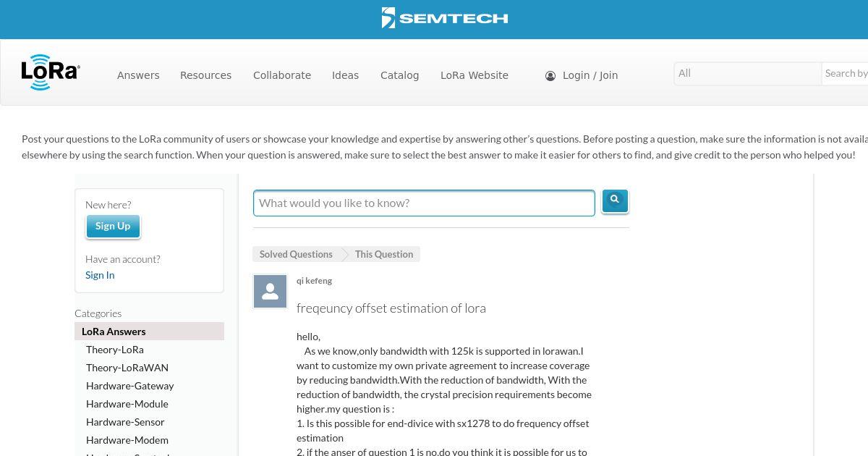Open the Hardware-Gateway category
This screenshot has width=868, height=456.
pyautogui.click(x=130, y=386)
